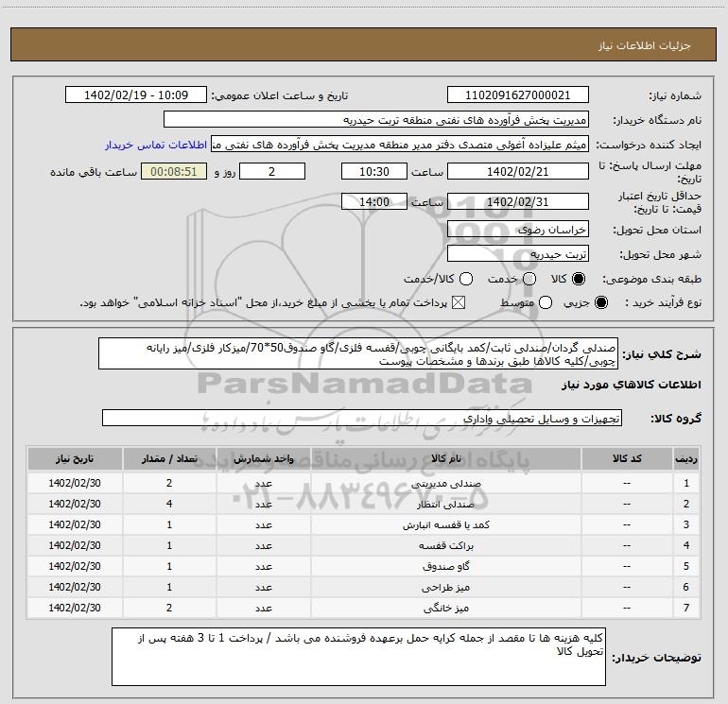Select the گاو صندوق cell
This screenshot has width=728, height=704.
pos(445,566)
